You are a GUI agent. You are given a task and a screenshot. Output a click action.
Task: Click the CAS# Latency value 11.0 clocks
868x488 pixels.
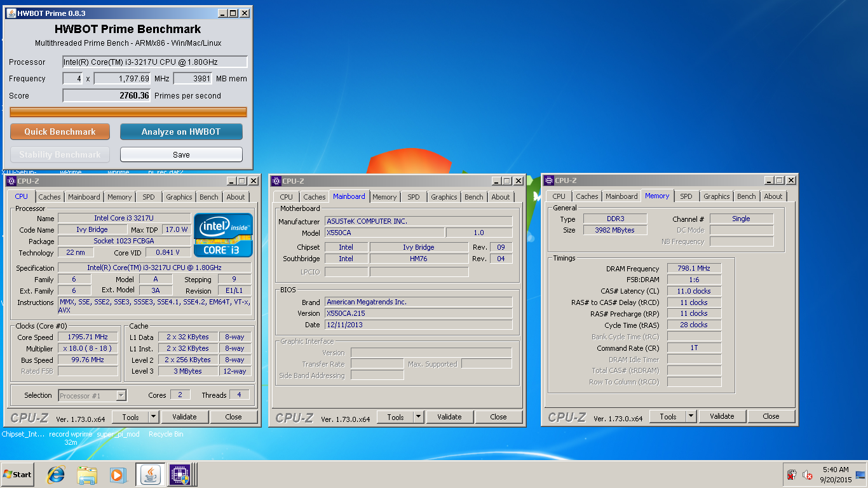[694, 291]
